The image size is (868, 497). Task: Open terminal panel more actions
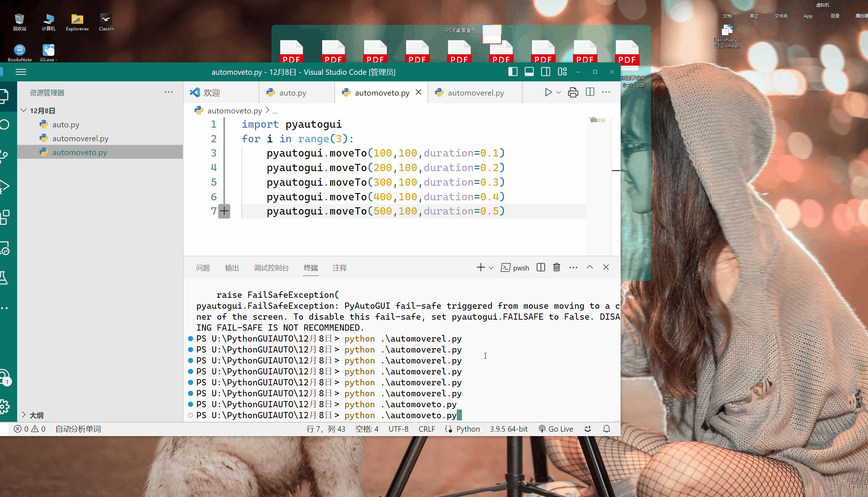coord(573,267)
